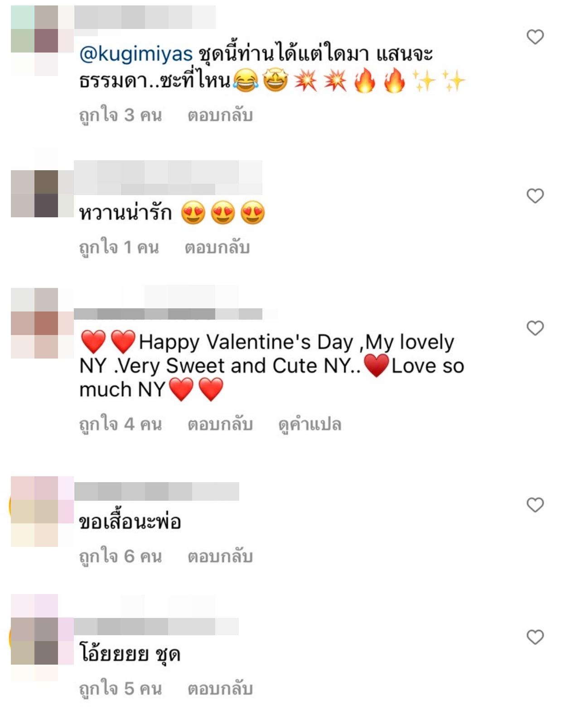Viewport: 580px width, 728px height.
Task: Like the comment mentioning @kugimiyas
Action: click(535, 37)
